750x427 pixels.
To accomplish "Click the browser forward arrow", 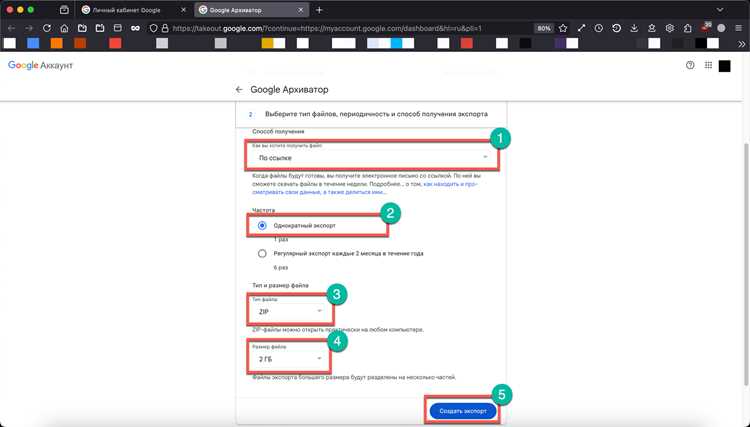I will pos(29,28).
